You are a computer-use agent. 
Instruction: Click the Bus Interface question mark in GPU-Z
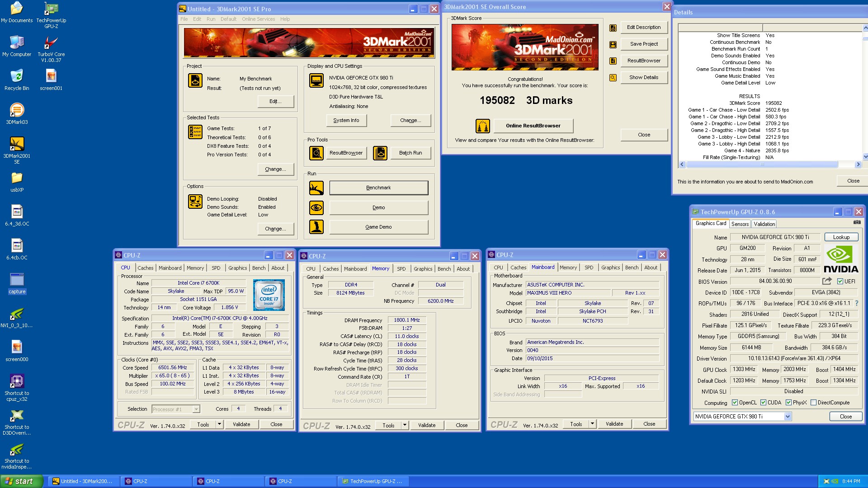[x=856, y=303]
